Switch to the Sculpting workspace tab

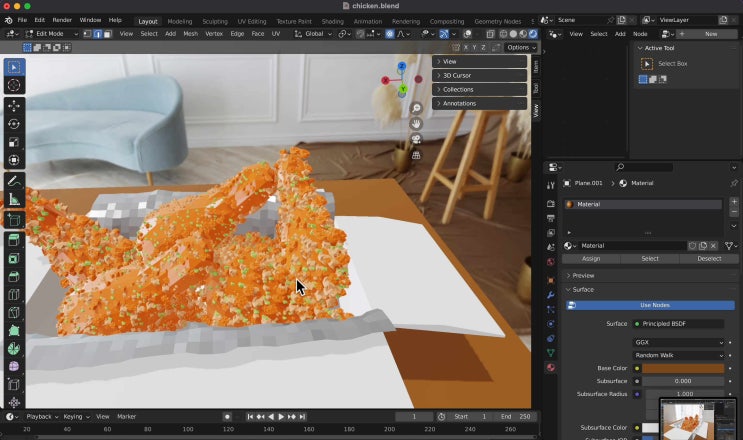click(215, 21)
